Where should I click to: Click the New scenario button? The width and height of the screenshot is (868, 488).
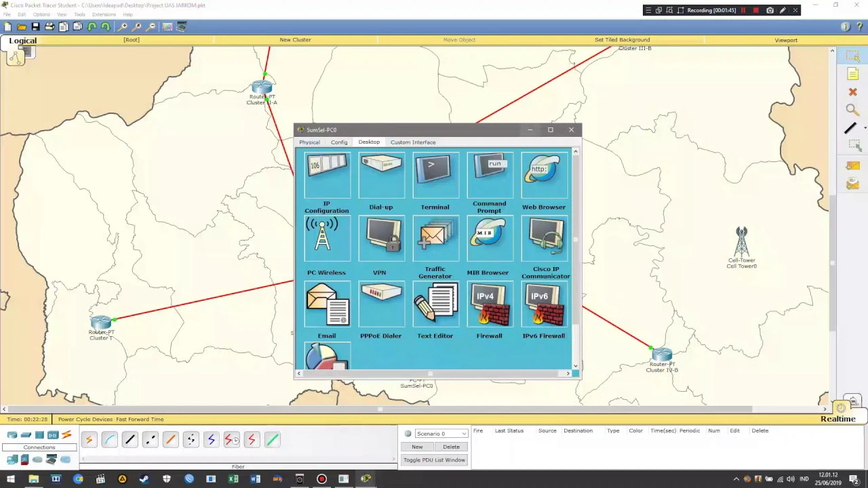(x=417, y=447)
